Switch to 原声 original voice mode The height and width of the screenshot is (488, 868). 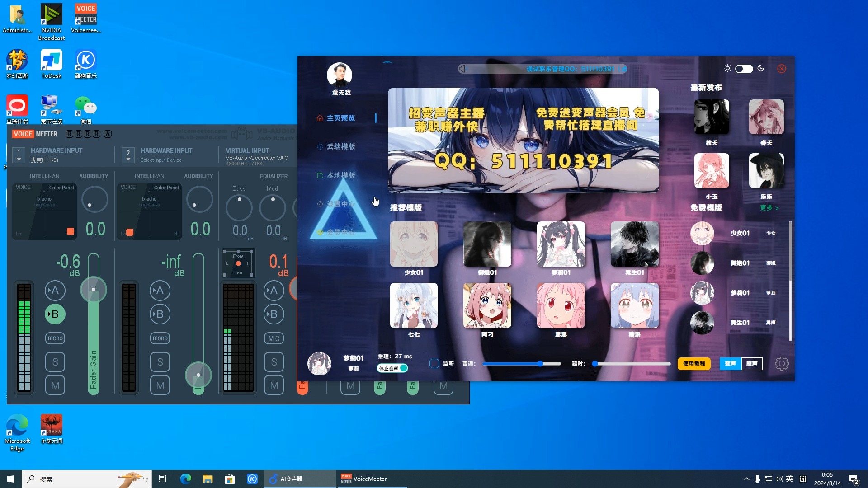(752, 363)
